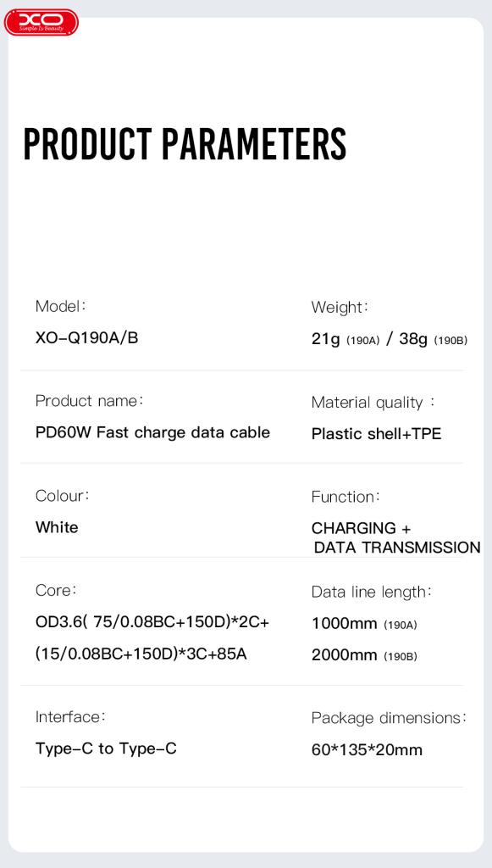Select the Plastic shell+TPE text
This screenshot has width=492, height=868.
tap(377, 433)
